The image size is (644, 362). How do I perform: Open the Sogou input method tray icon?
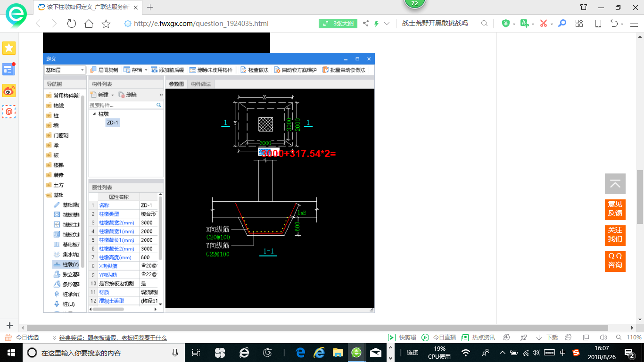(x=576, y=353)
